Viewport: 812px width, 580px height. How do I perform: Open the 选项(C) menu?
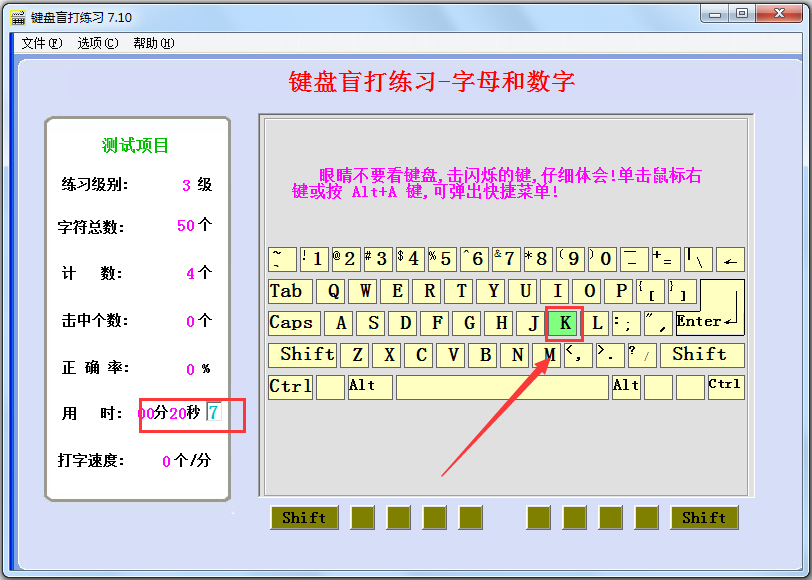tap(98, 43)
